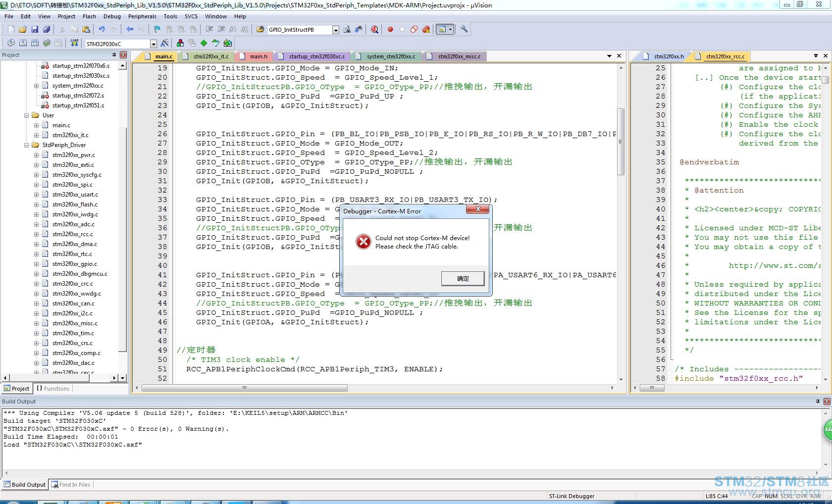Image resolution: width=832 pixels, height=504 pixels.
Task: Click main editor vertical scrollbar thumb
Action: (621, 141)
